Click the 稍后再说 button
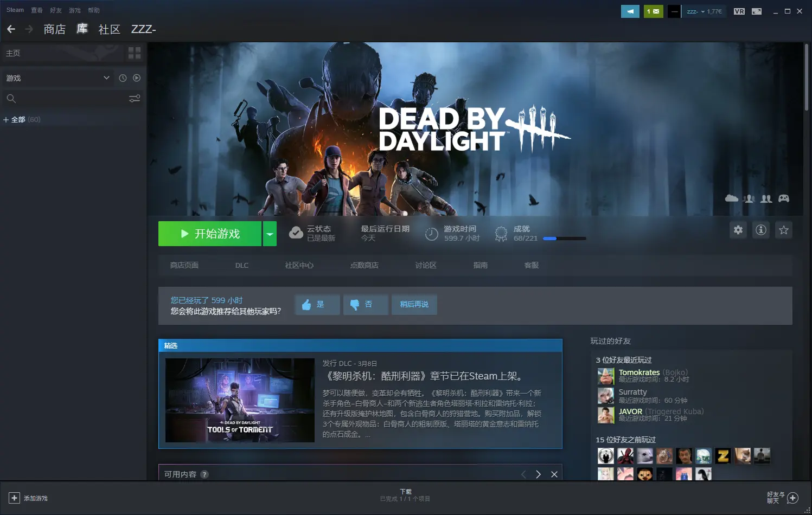 pyautogui.click(x=414, y=305)
